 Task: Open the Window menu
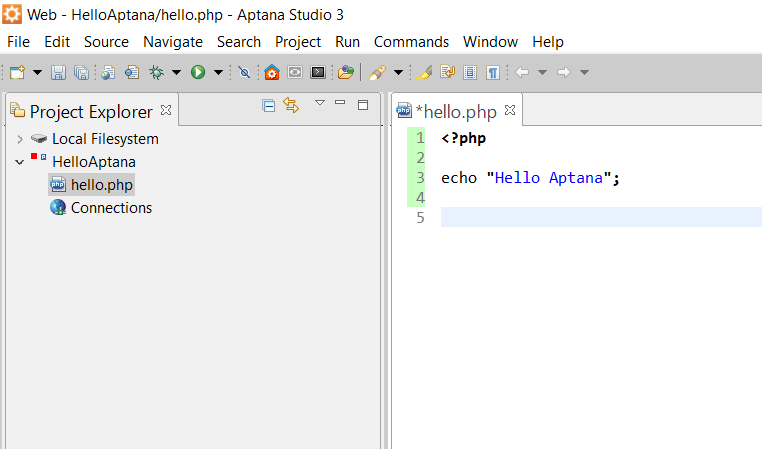click(x=490, y=42)
